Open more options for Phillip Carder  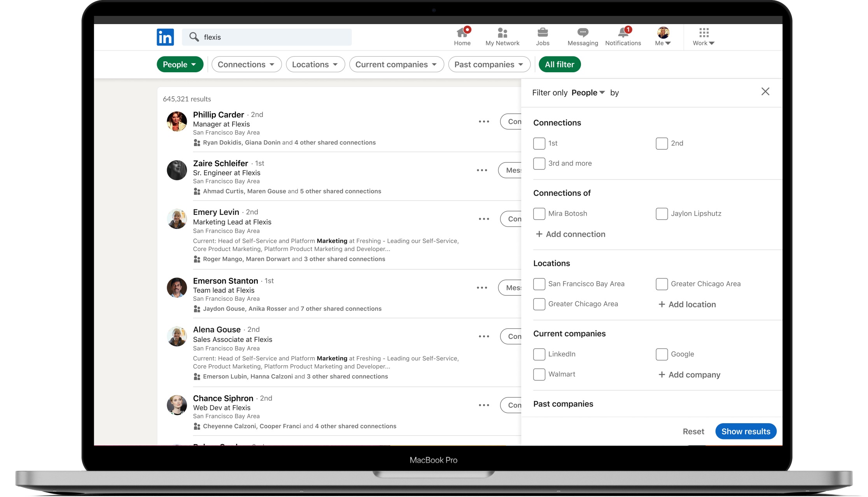point(484,122)
